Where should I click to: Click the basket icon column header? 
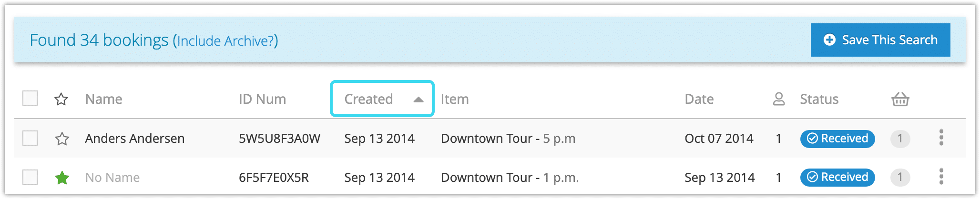click(x=900, y=99)
